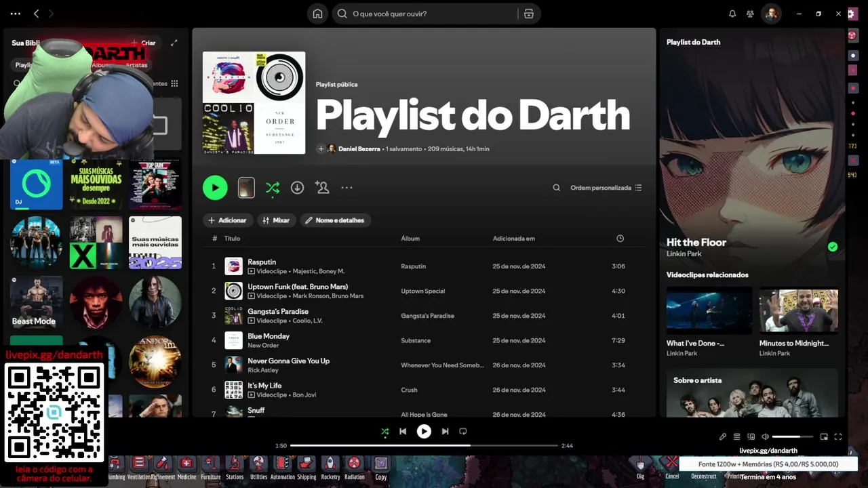Open the three-dot app menu at top left
868x488 pixels.
[x=16, y=14]
